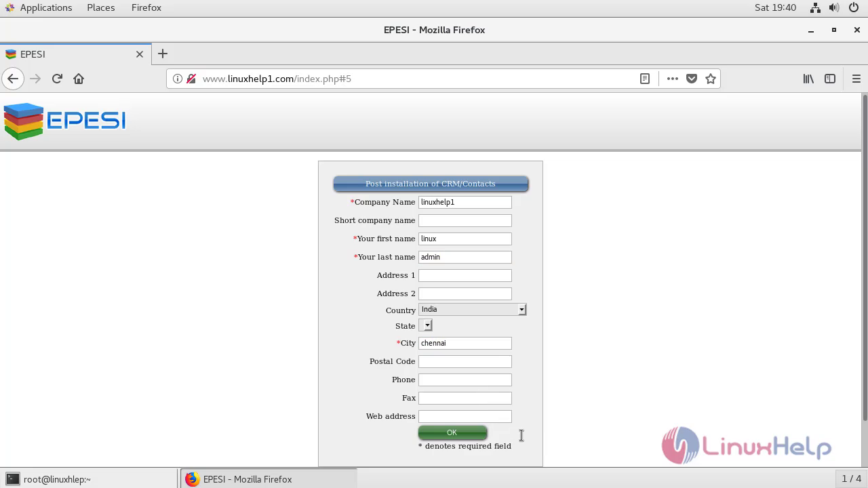Open the workspace switcher 1 / 4
868x488 pixels.
coord(851,479)
